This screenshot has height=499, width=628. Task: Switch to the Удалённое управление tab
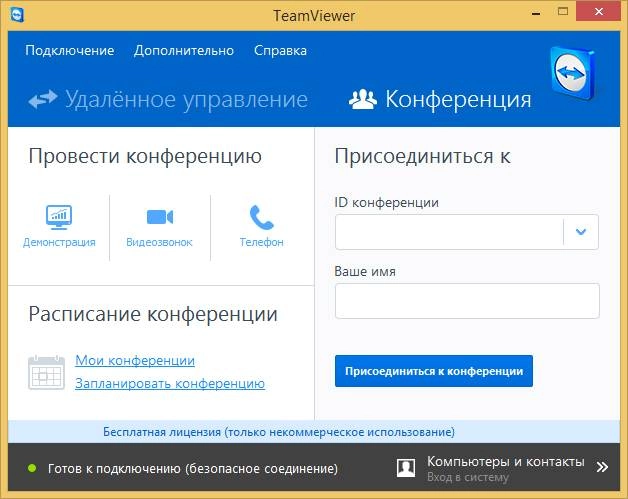click(168, 99)
